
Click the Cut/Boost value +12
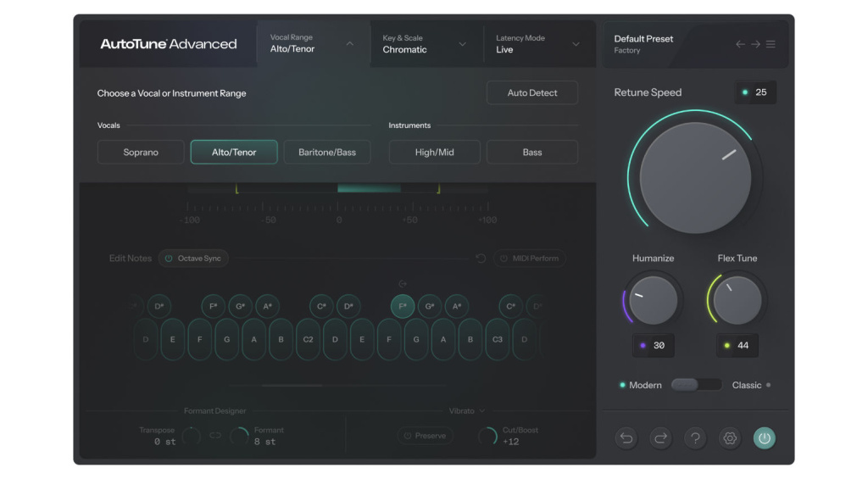click(x=510, y=442)
